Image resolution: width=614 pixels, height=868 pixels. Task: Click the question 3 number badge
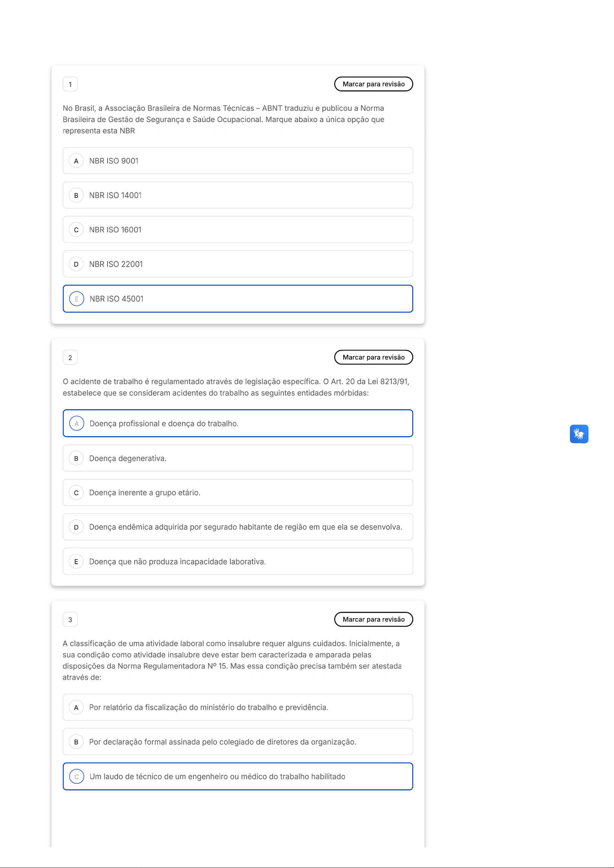(70, 619)
